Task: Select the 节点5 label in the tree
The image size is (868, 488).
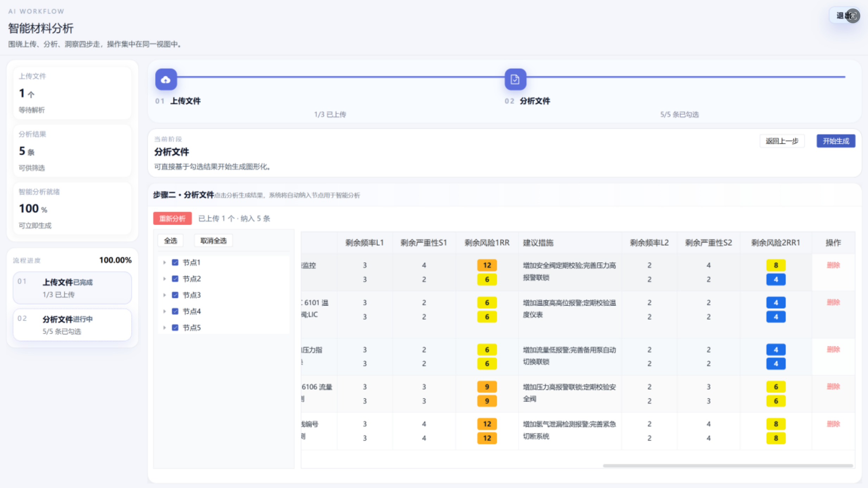Action: point(192,328)
